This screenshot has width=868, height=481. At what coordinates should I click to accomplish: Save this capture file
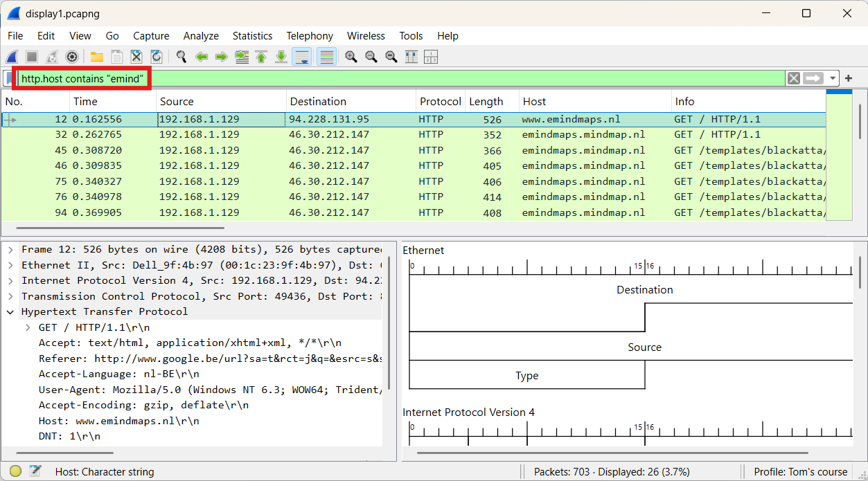coord(117,57)
